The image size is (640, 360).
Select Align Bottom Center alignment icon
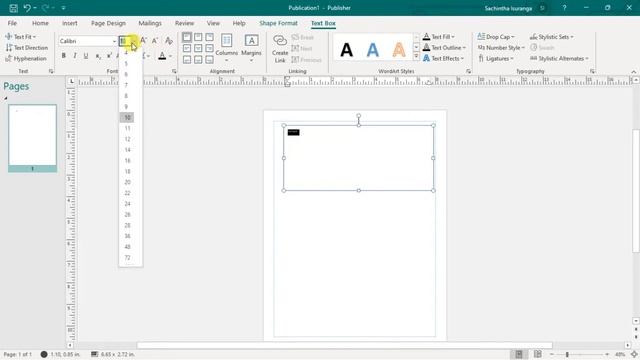198,60
